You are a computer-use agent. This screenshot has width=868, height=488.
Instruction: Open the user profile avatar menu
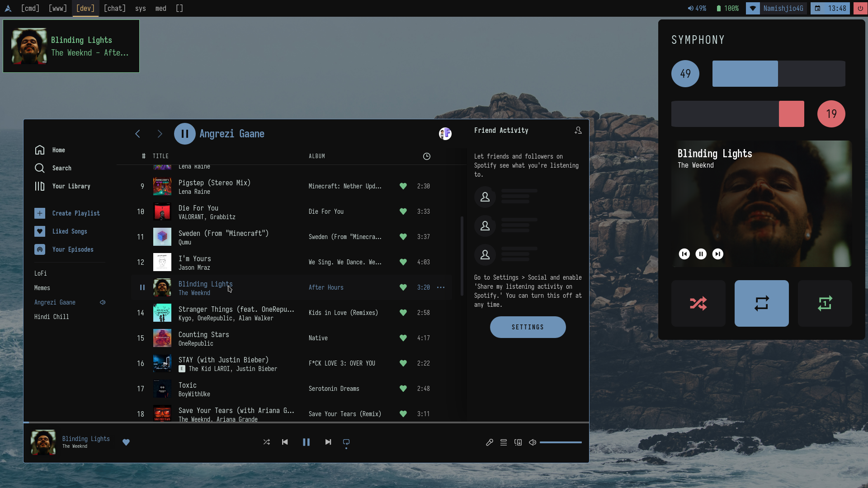pyautogui.click(x=445, y=134)
